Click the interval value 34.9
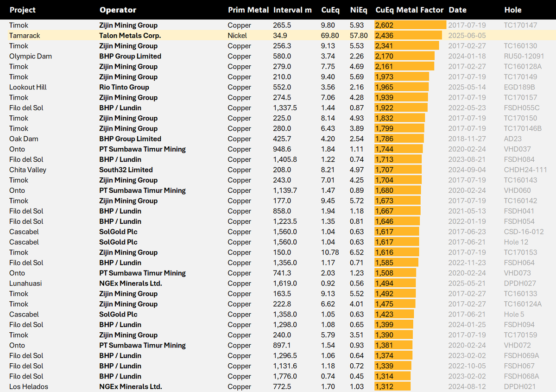 click(x=280, y=35)
